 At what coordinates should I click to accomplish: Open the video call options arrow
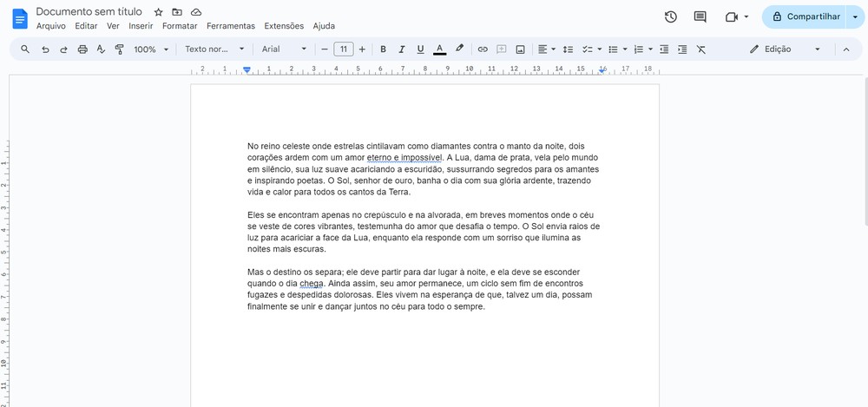click(746, 17)
